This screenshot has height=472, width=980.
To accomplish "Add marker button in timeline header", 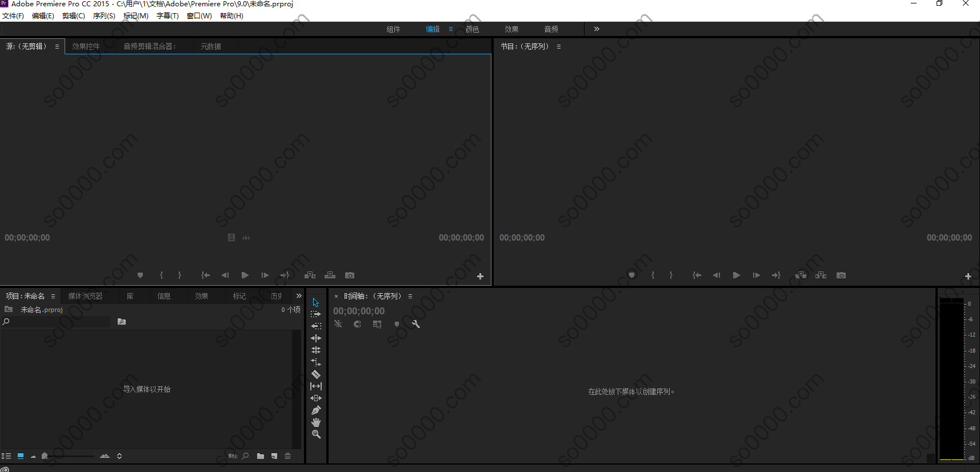I will tap(397, 324).
